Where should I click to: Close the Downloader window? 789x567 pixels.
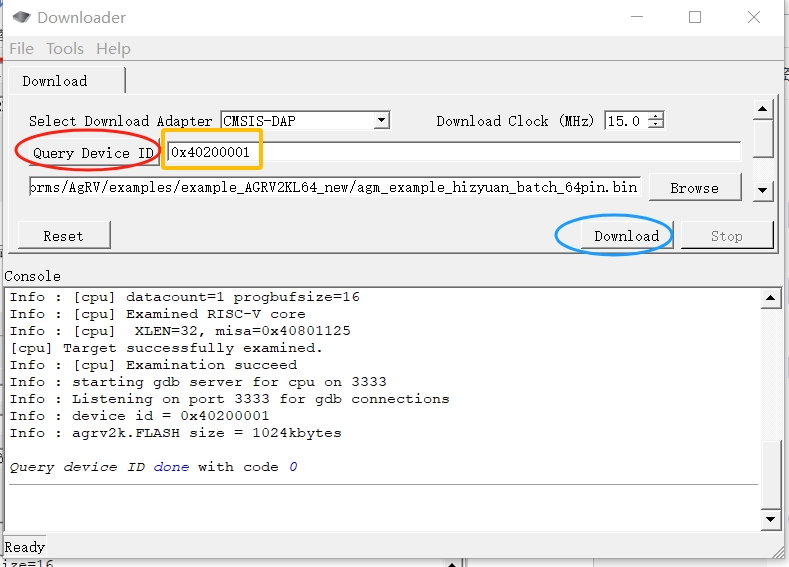point(754,17)
